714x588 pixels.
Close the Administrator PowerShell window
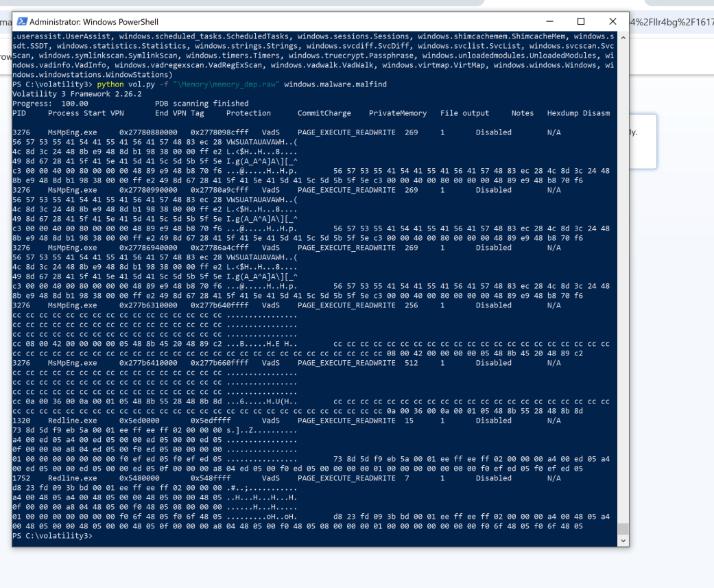(614, 21)
